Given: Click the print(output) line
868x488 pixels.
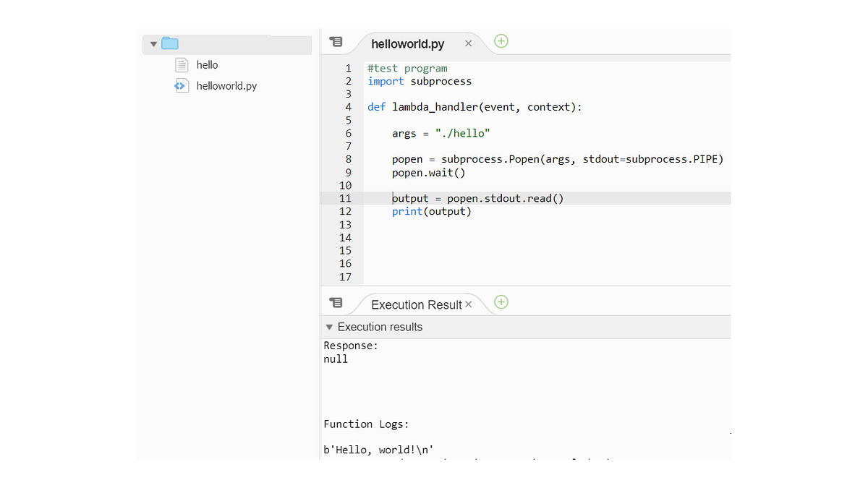Looking at the screenshot, I should (432, 211).
